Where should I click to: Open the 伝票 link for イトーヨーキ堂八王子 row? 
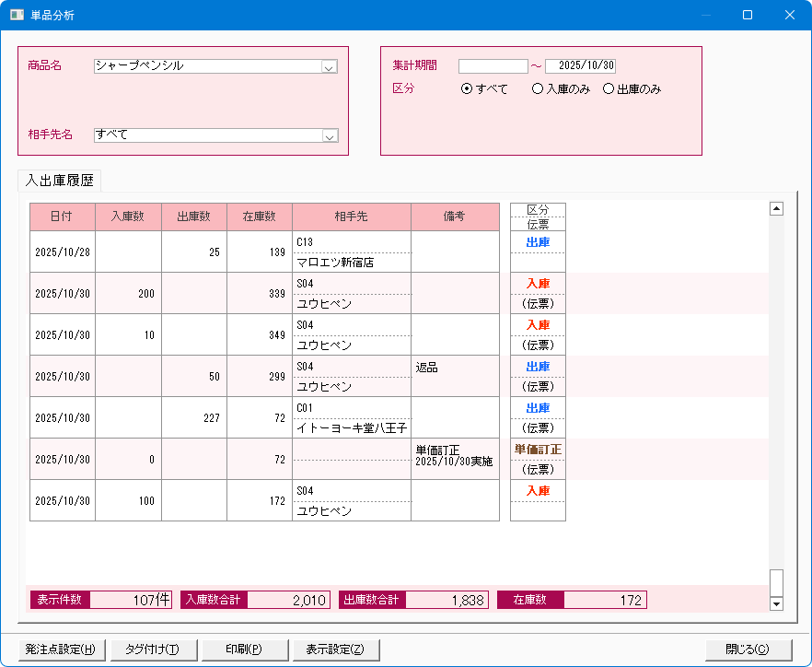pos(538,428)
